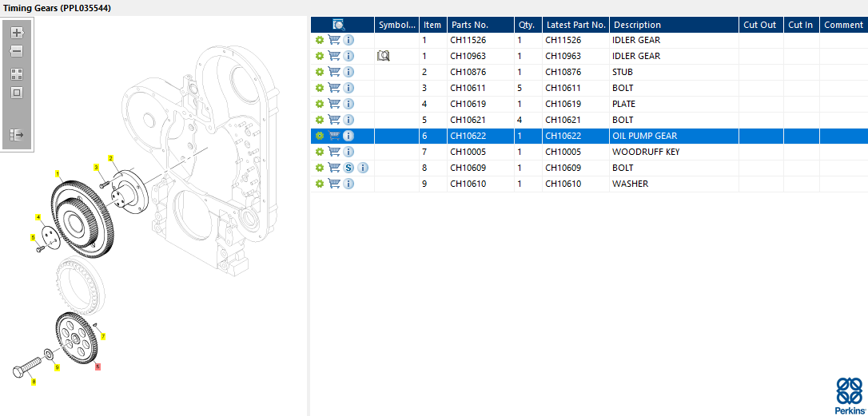Sort by the Qty. column header
Screen dimensions: 868x416
[x=528, y=25]
